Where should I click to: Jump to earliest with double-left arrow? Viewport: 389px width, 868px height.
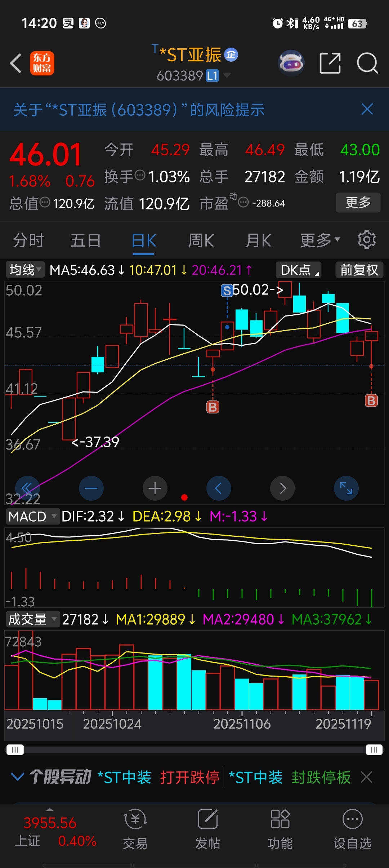[27, 488]
